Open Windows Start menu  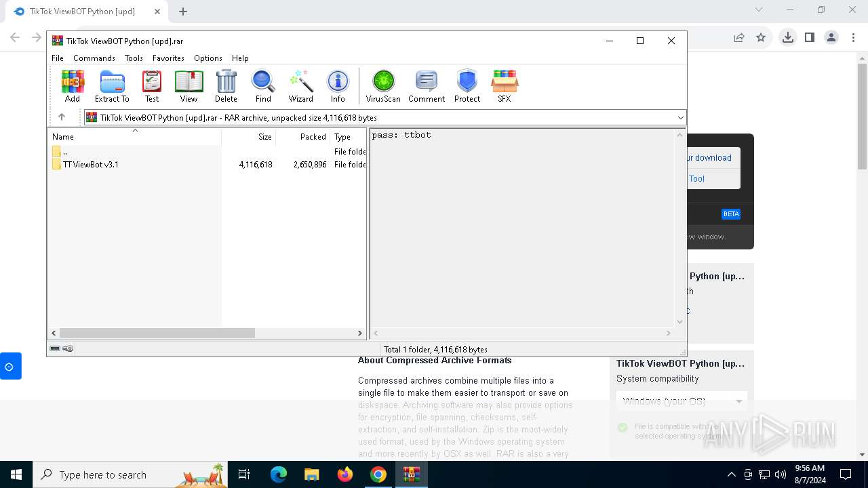(16, 474)
